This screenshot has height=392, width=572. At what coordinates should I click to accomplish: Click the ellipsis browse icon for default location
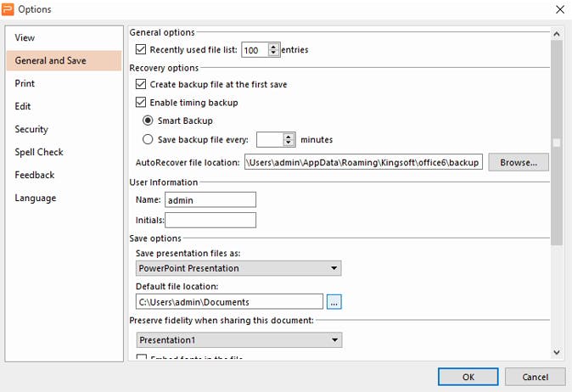click(x=334, y=301)
